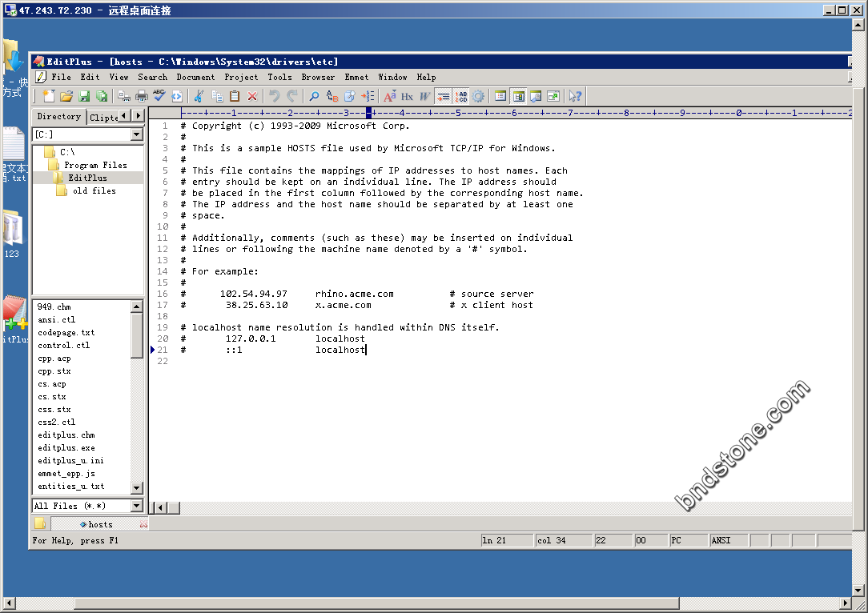This screenshot has height=613, width=868.
Task: Open the File menu
Action: coord(61,78)
